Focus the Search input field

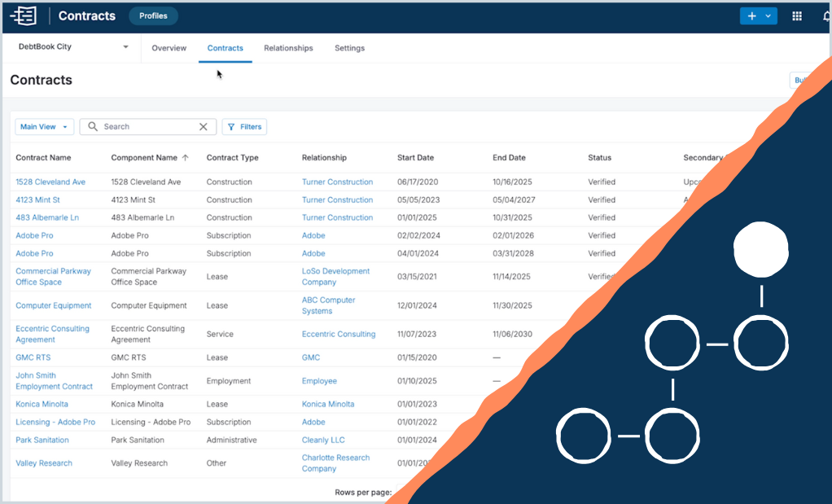(147, 127)
